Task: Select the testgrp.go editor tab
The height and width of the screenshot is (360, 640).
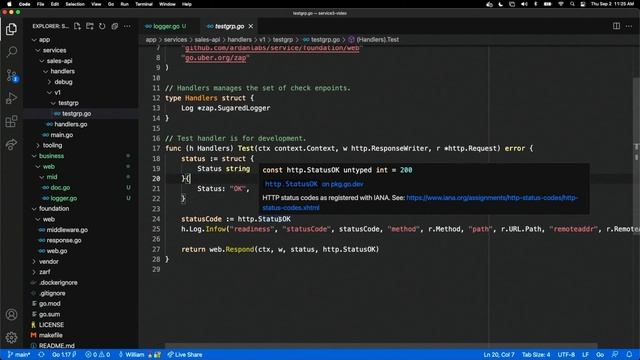Action: coord(230,26)
